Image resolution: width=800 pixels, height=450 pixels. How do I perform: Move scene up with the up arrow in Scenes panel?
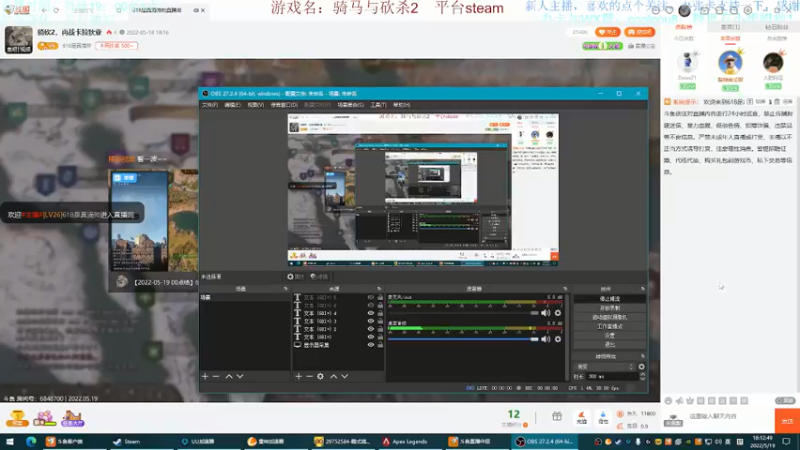(x=229, y=377)
